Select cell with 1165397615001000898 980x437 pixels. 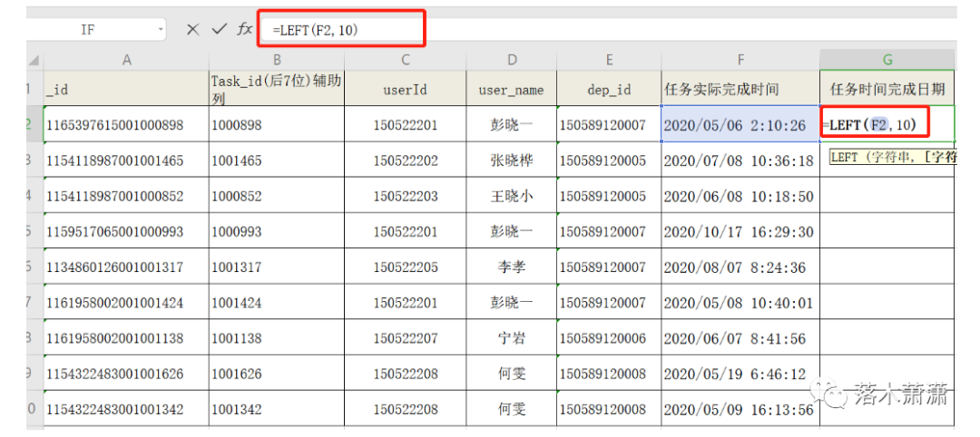click(126, 123)
